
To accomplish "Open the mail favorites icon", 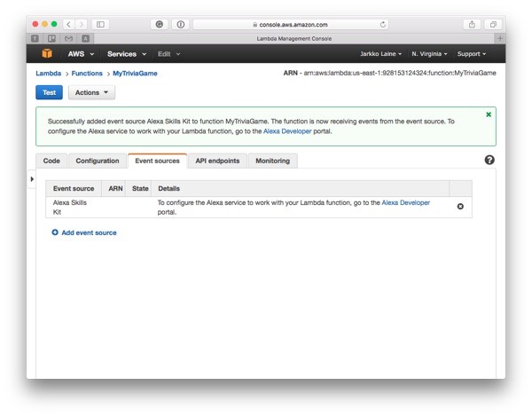I will (68, 39).
